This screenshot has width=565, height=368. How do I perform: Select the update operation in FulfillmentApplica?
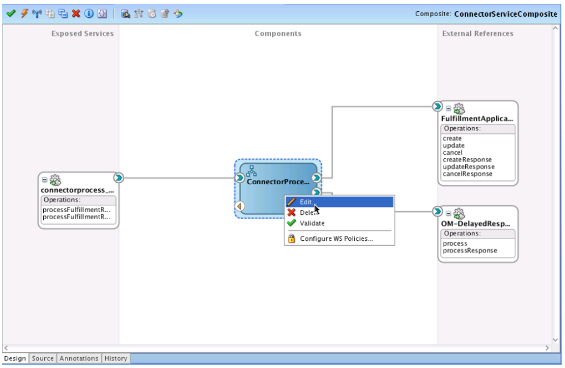coord(454,146)
